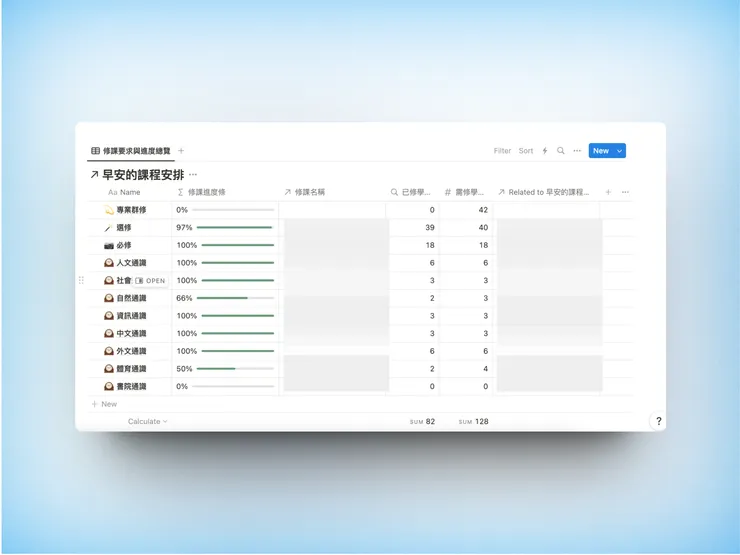740x555 pixels.
Task: Click the 需修學 number column header
Action: 466,193
